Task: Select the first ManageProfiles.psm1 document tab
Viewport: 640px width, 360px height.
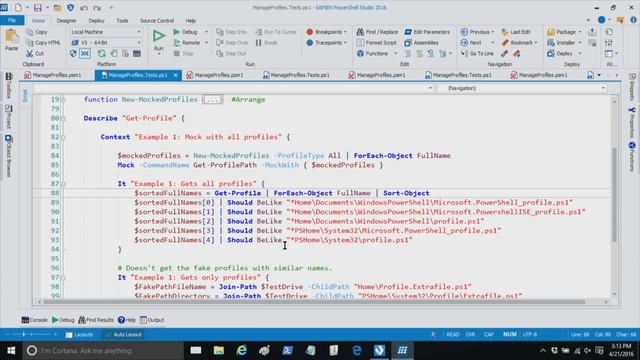Action: point(53,75)
